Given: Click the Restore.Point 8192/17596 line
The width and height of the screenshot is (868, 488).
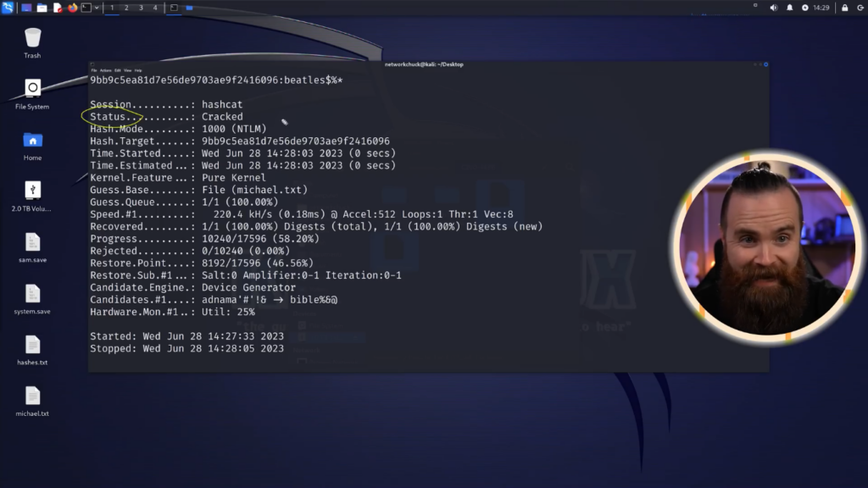Looking at the screenshot, I should [202, 263].
